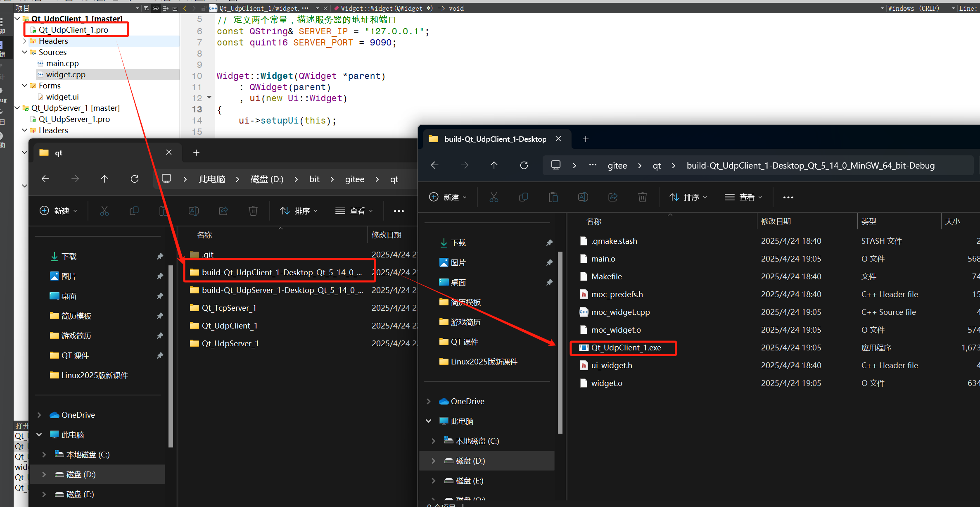980x507 pixels.
Task: Switch to build-Qt_UdpClient_1-Desktop explorer tab
Action: tap(495, 139)
